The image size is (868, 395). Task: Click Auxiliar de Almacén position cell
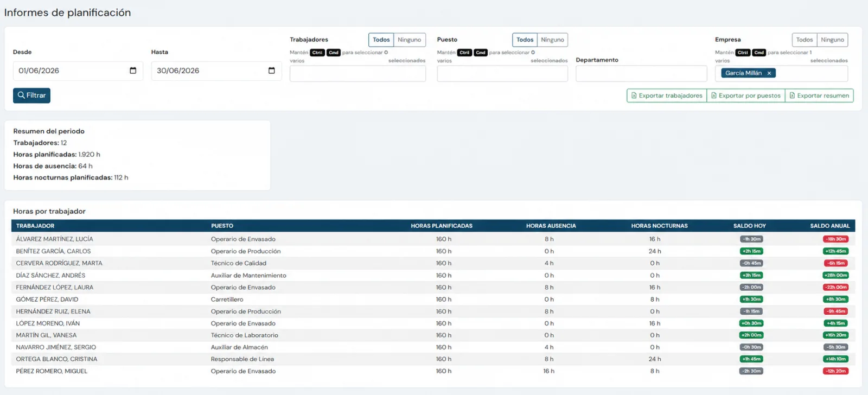239,347
